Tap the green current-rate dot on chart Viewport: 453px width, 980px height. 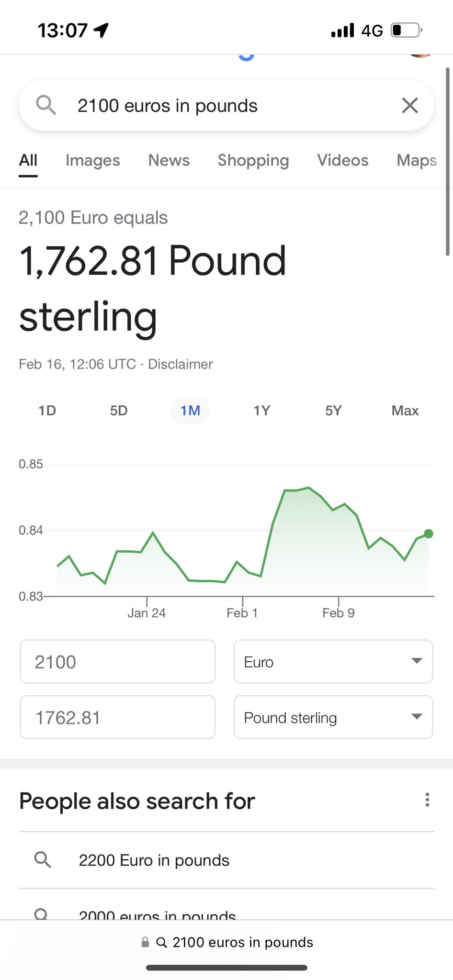click(429, 534)
